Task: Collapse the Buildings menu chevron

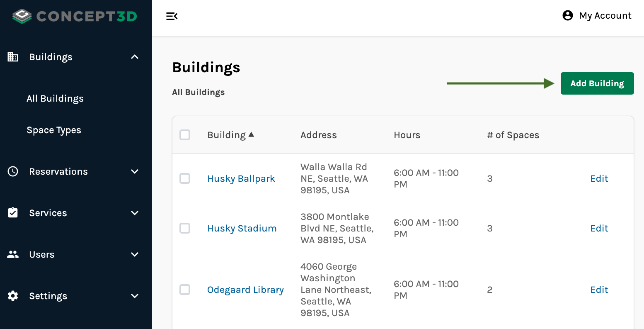Action: pyautogui.click(x=135, y=57)
